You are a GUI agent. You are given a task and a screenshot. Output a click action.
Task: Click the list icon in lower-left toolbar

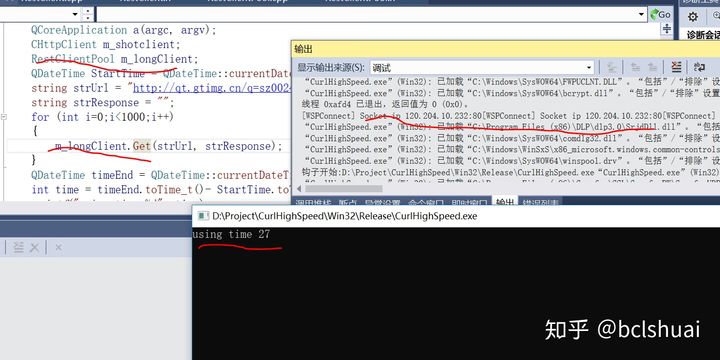pyautogui.click(x=18, y=248)
